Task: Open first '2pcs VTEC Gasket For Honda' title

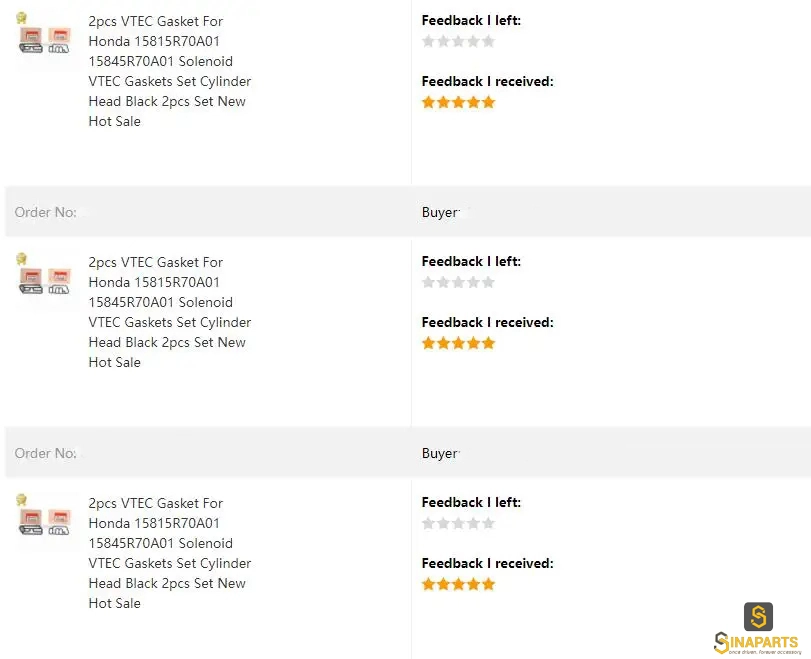Action: pyautogui.click(x=170, y=71)
